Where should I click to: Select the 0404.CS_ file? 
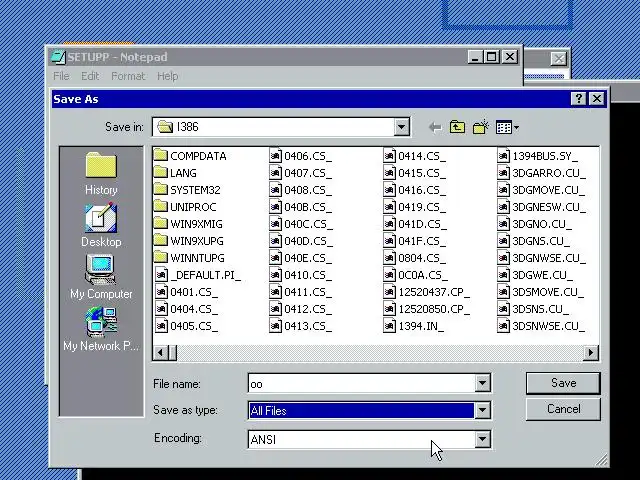tap(186, 309)
